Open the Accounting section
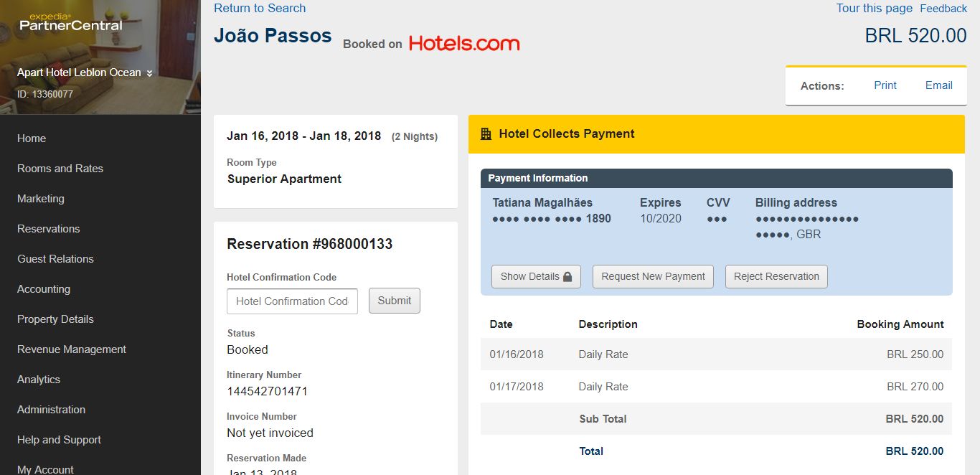Viewport: 980px width, 475px height. tap(44, 289)
